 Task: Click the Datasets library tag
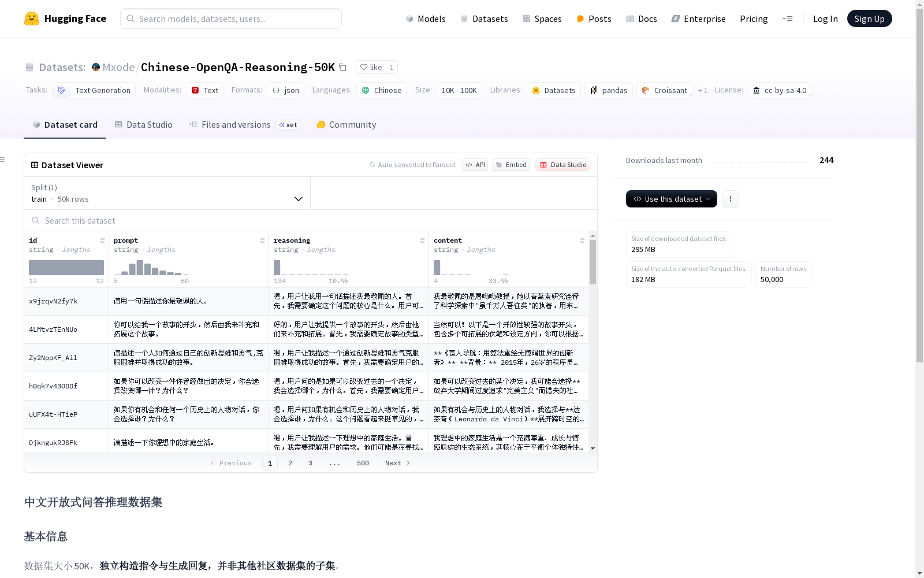coord(553,90)
